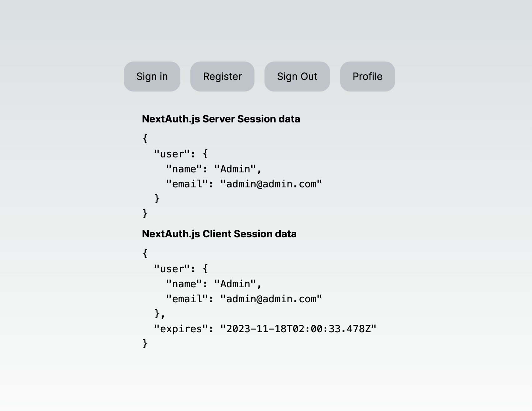Click "name" line in Client Session data

214,284
